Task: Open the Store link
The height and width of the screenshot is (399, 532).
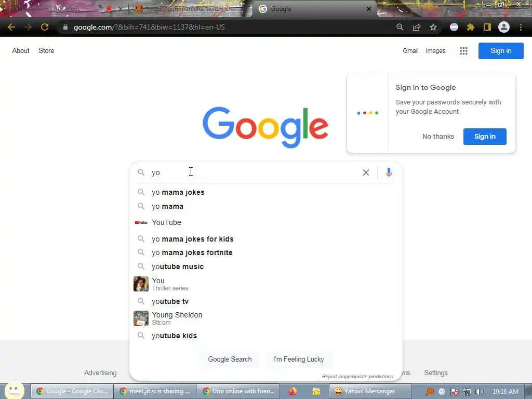Action: point(46,50)
